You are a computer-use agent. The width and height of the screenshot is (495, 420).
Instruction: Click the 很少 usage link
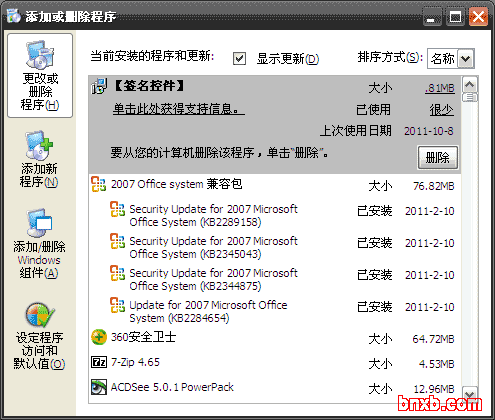tap(441, 110)
